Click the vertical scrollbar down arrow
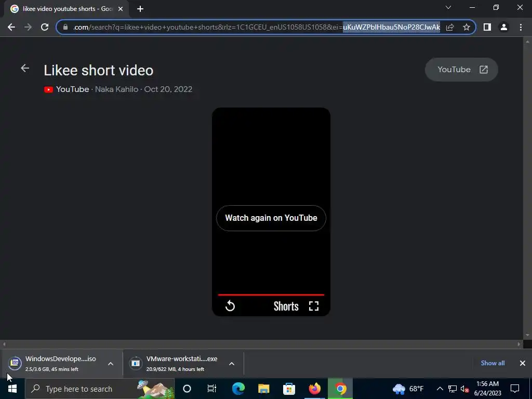The width and height of the screenshot is (532, 399). tap(527, 335)
